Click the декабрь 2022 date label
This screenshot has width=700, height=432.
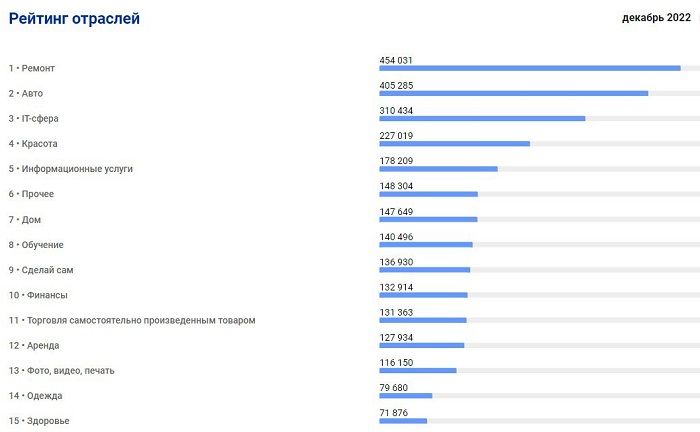tap(656, 18)
